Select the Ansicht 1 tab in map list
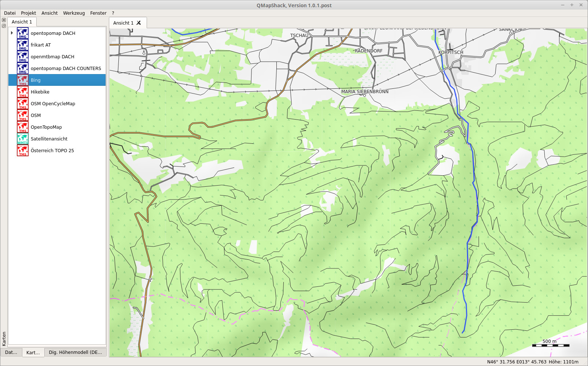This screenshot has width=588, height=366. [22, 22]
